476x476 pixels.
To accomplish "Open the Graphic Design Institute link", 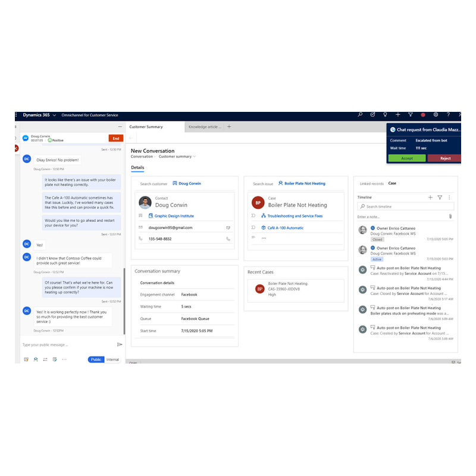I will [x=174, y=216].
